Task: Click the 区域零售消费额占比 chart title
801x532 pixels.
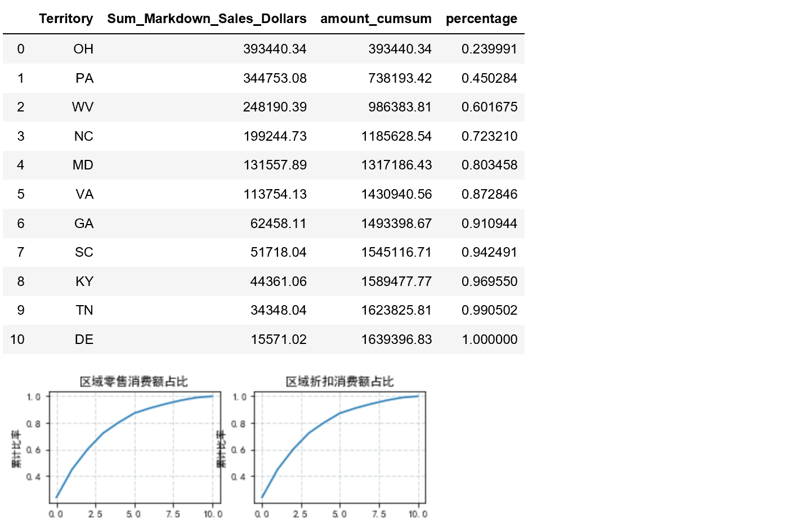Action: (133, 382)
